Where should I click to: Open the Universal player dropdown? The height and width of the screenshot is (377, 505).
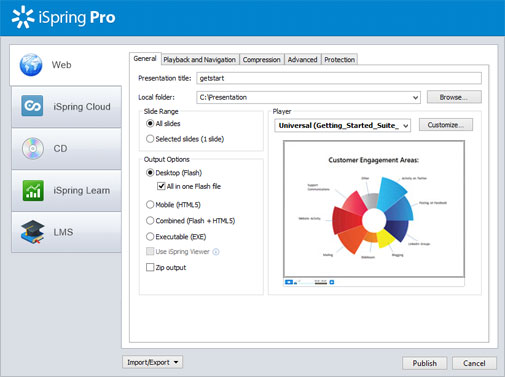tap(343, 126)
